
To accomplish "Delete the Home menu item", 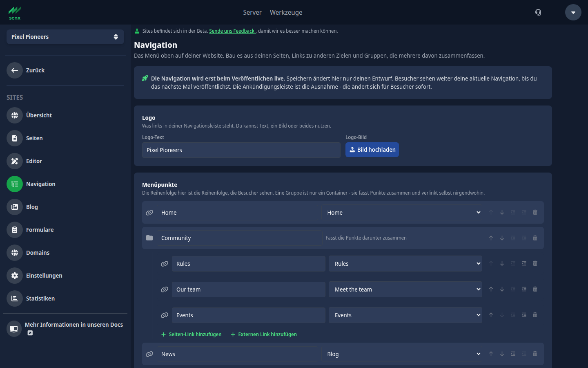I will point(535,213).
